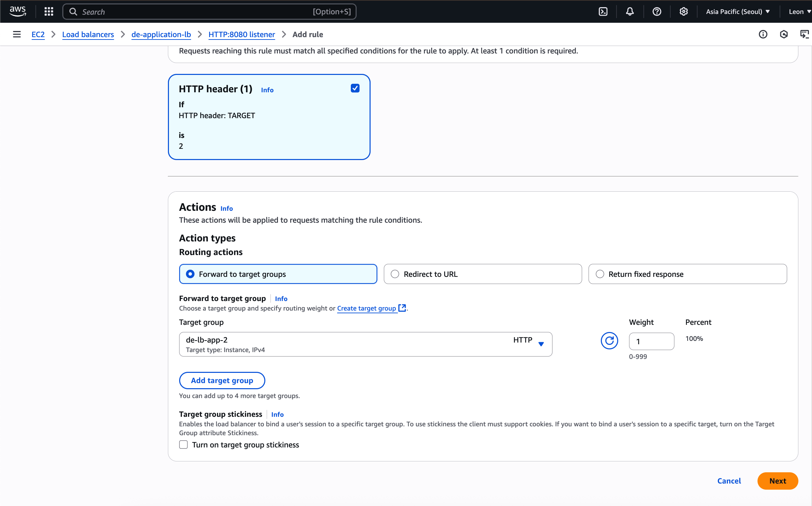Click the AWS home logo
This screenshot has height=506, width=812.
click(x=18, y=11)
